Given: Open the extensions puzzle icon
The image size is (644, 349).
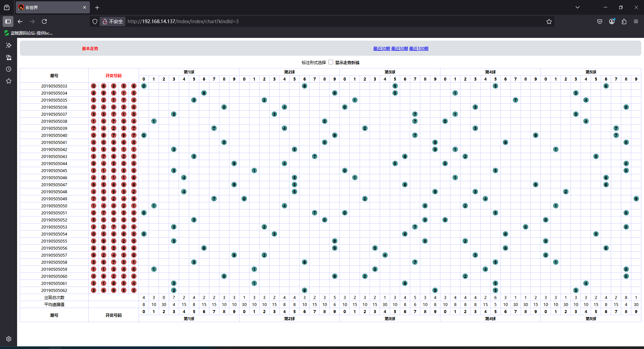Looking at the screenshot, I should [x=624, y=21].
